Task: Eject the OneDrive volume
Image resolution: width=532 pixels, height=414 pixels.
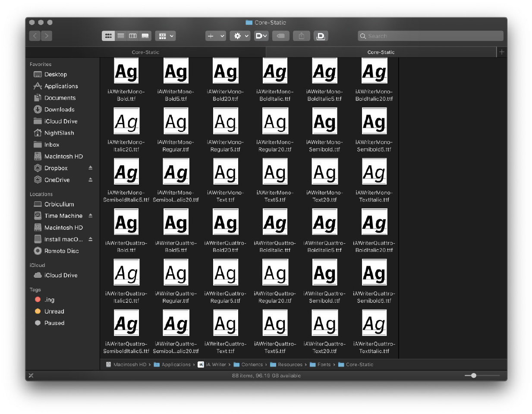Action: coord(91,179)
